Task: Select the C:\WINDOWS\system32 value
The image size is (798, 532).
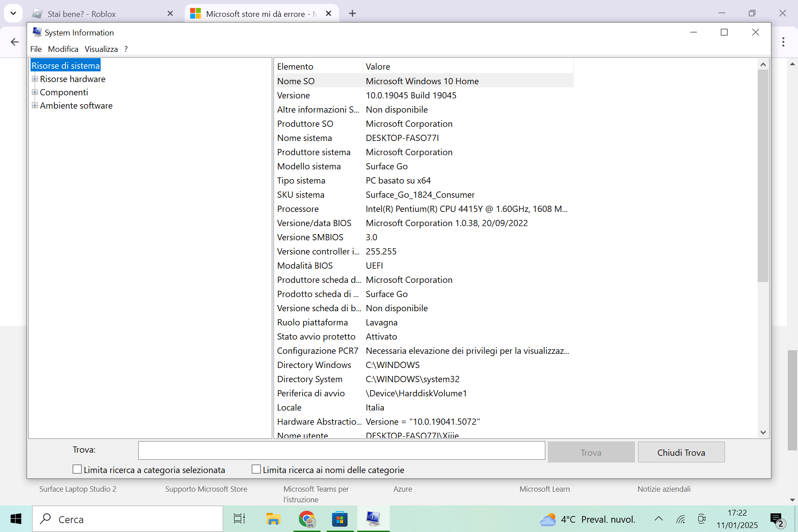Action: coord(412,379)
